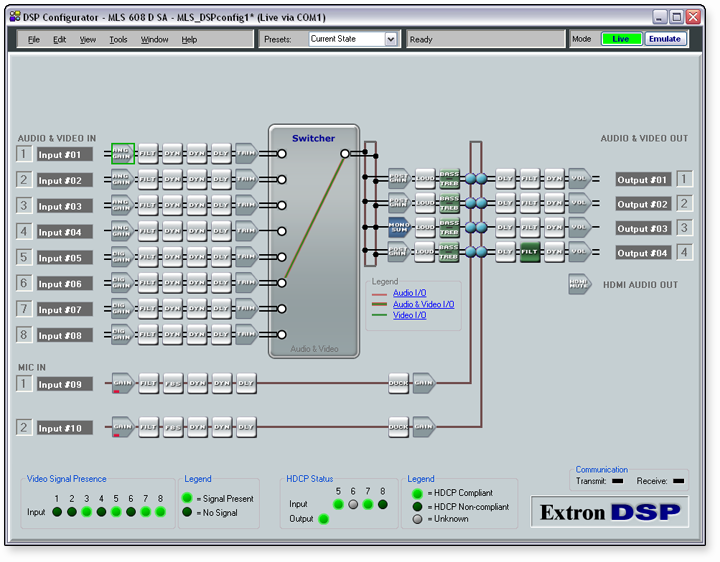Open the DUCK block on mic Input #10
720x562 pixels.
pos(399,427)
